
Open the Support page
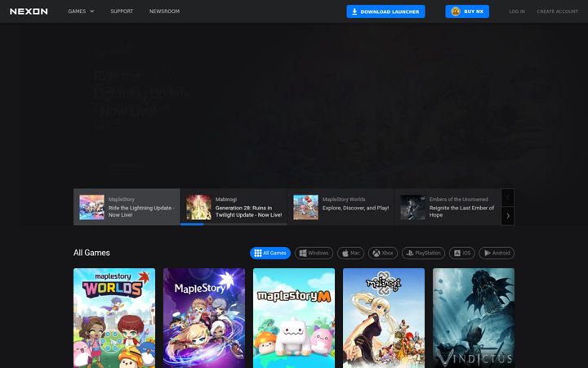pyautogui.click(x=122, y=11)
